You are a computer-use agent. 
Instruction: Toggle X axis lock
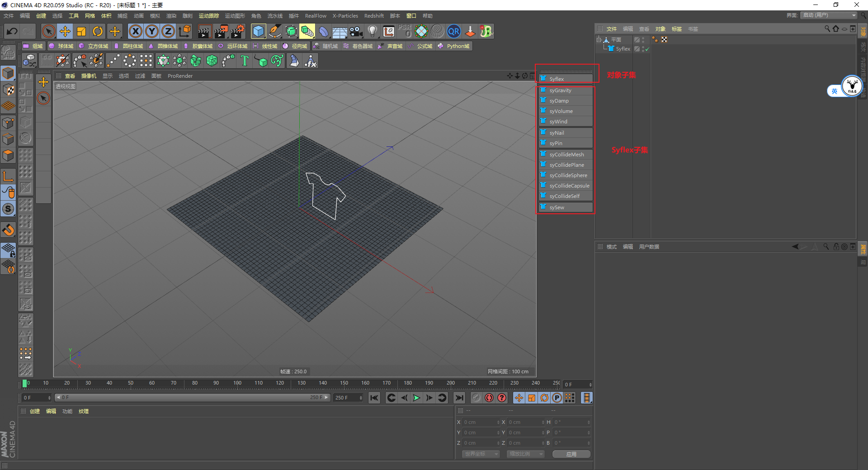135,31
